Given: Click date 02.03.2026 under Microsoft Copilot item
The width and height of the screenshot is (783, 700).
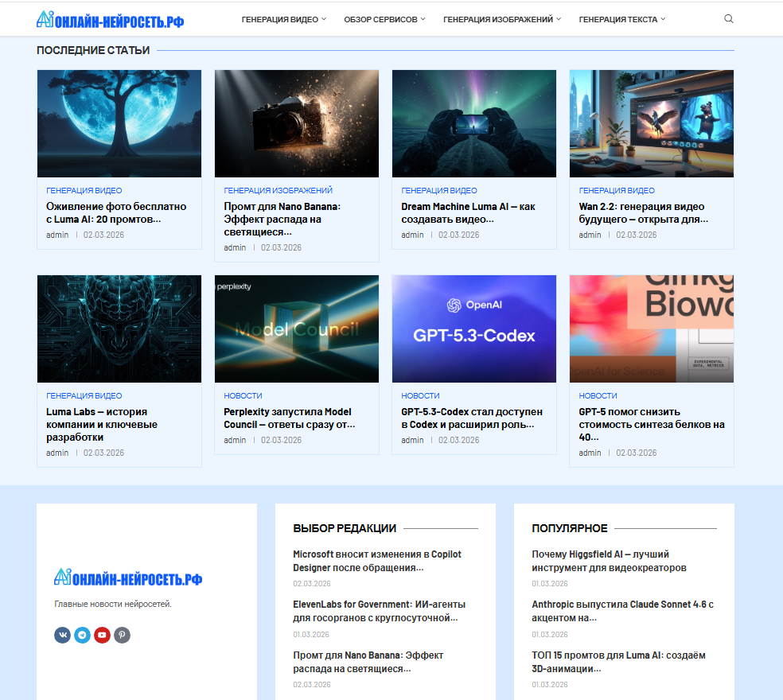Looking at the screenshot, I should point(312,584).
